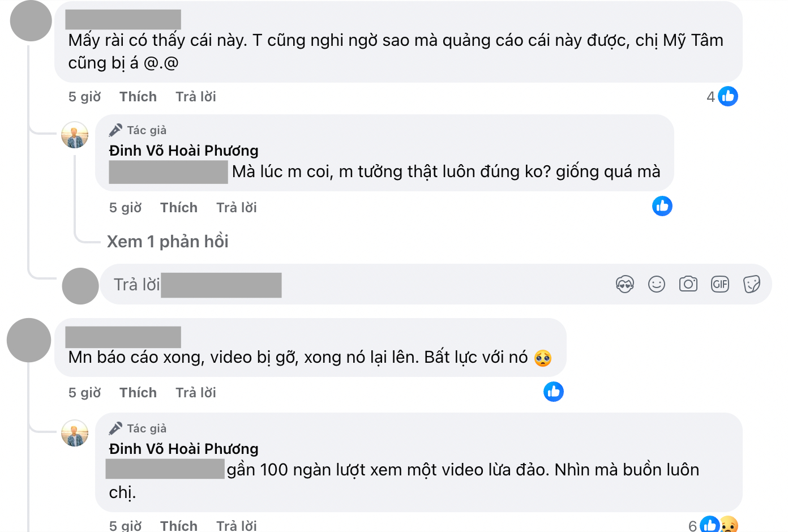The image size is (788, 532).
Task: Like the top comment via "Thích"
Action: [x=138, y=96]
